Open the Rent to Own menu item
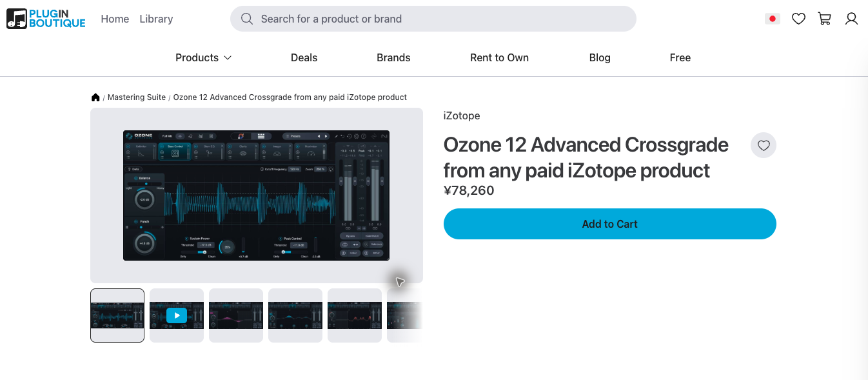868x380 pixels. [x=499, y=57]
